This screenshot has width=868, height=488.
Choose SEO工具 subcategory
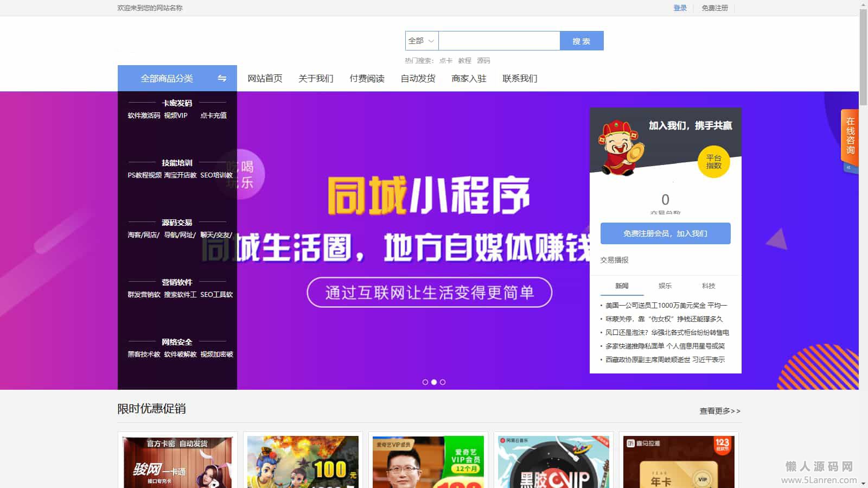[x=216, y=294]
